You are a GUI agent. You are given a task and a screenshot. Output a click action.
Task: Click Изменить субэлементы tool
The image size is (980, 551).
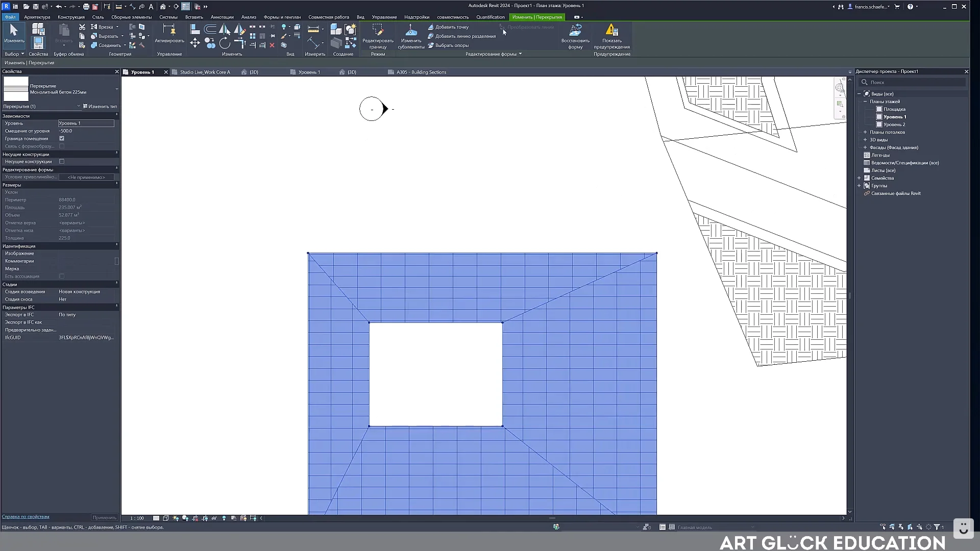point(411,36)
